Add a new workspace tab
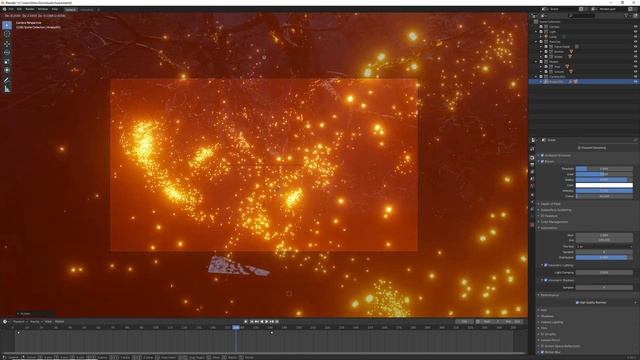 click(99, 9)
